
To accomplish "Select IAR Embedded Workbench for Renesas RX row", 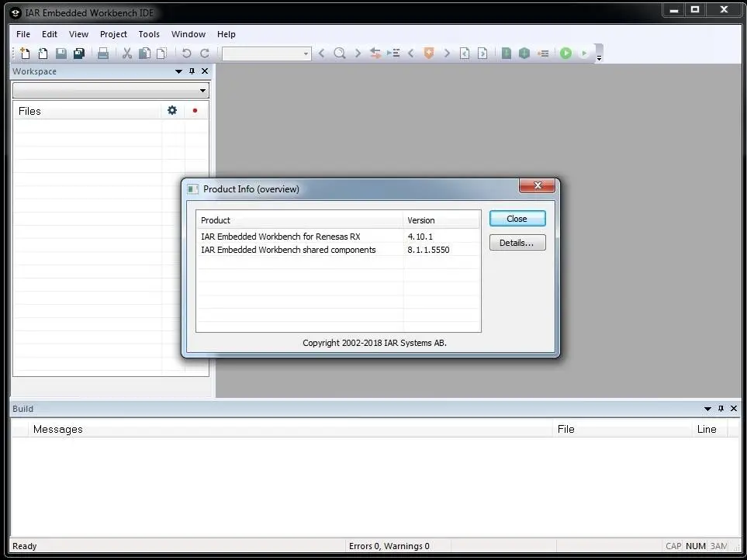I will (x=338, y=237).
